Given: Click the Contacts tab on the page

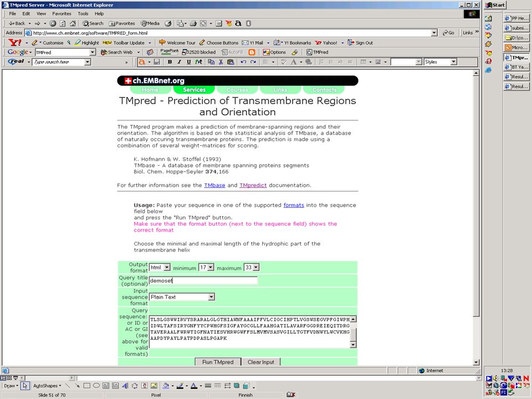Looking at the screenshot, I should [324, 90].
